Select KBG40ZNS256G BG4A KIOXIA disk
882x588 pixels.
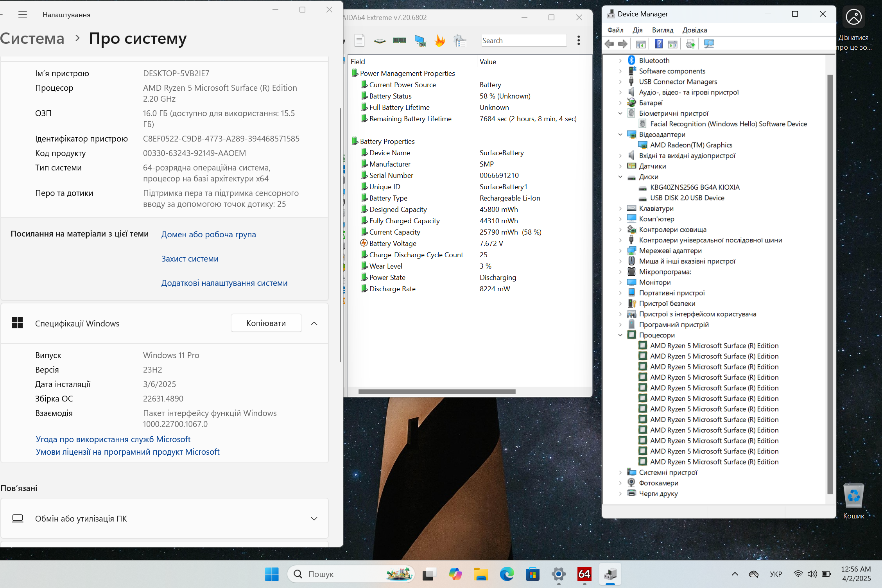pos(695,187)
